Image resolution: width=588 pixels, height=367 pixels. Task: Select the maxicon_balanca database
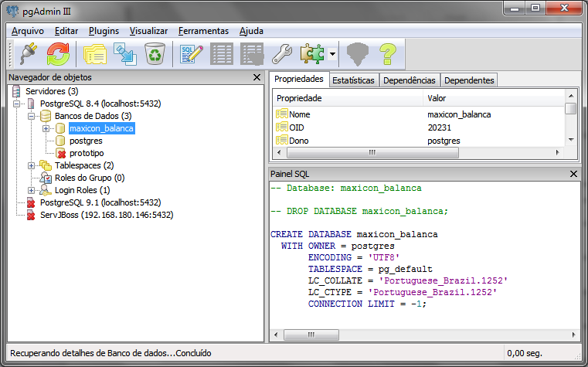pos(101,128)
